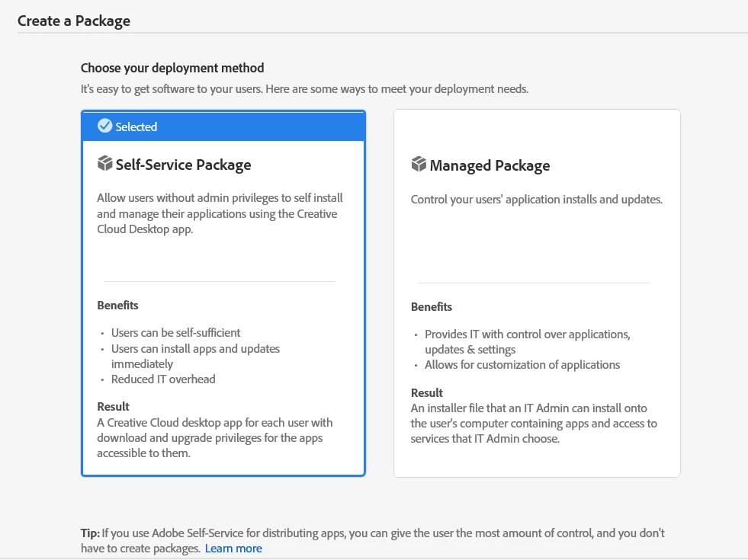Click the Managed Package box icon
Screen dimensions: 748x560
[419, 165]
